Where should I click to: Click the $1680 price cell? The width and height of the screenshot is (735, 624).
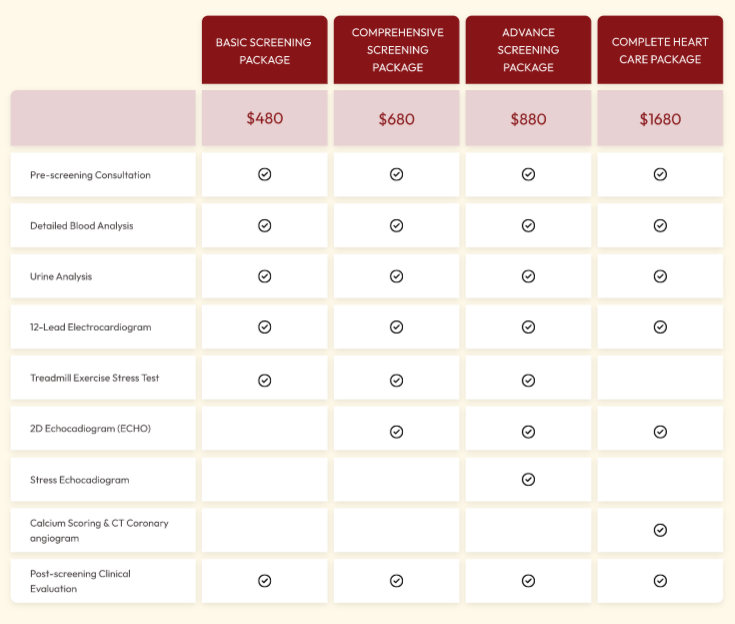[660, 119]
